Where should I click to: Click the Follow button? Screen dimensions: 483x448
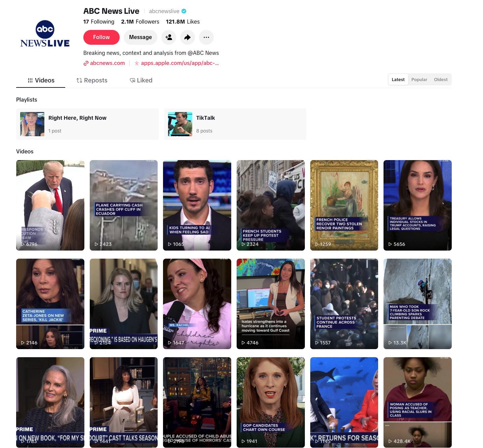102,37
